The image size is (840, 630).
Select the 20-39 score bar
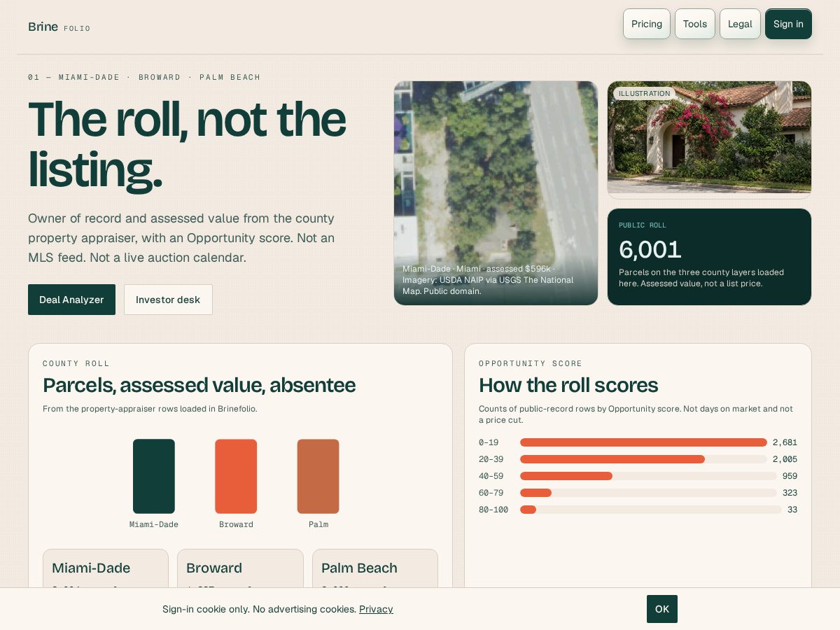(643, 459)
